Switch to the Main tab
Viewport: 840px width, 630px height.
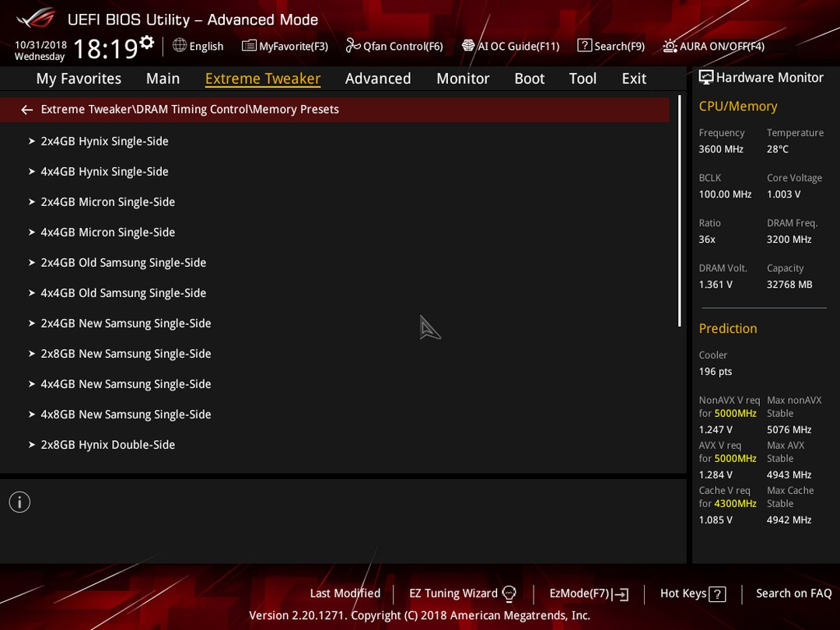pyautogui.click(x=163, y=79)
